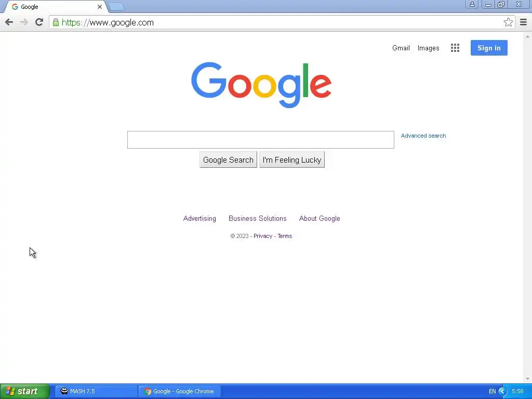Switch to MASH 7.5 in taskbar

point(96,391)
